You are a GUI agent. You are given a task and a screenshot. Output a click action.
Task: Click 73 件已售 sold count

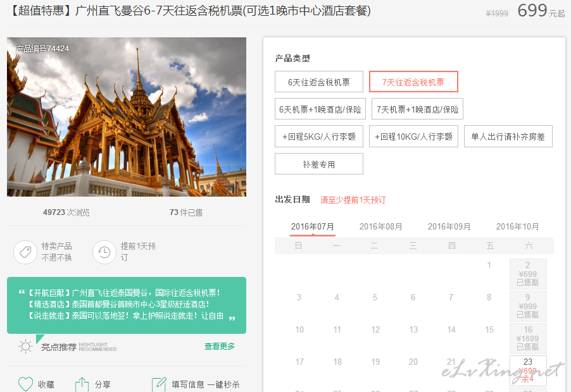point(186,212)
